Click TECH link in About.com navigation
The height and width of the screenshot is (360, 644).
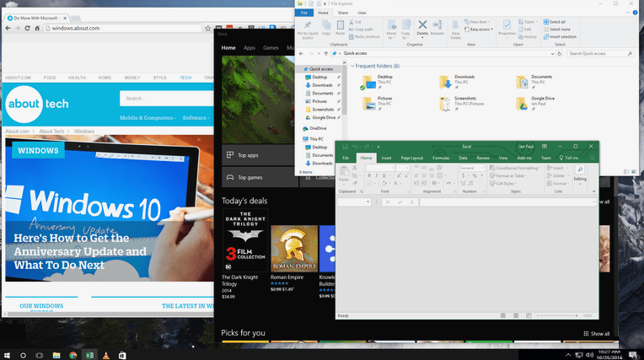click(x=185, y=78)
